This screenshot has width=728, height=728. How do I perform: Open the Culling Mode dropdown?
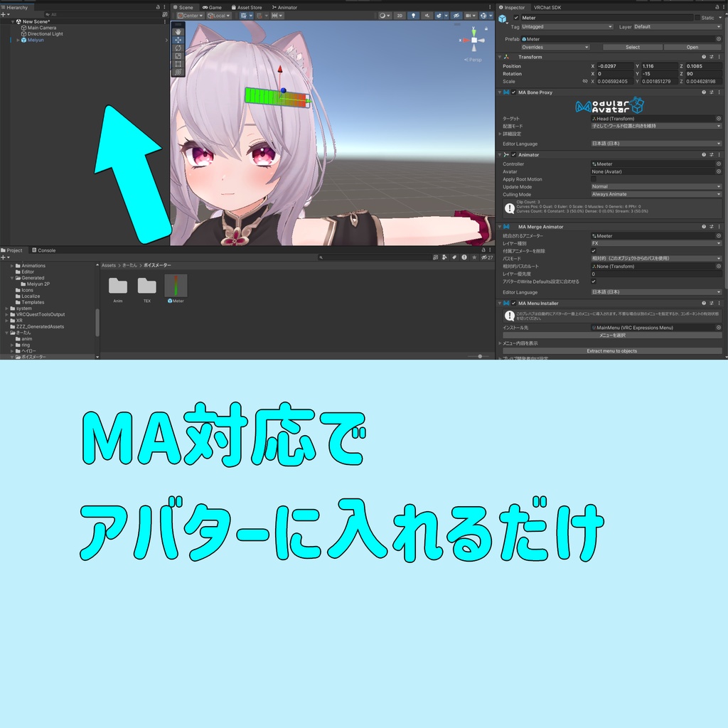(654, 193)
